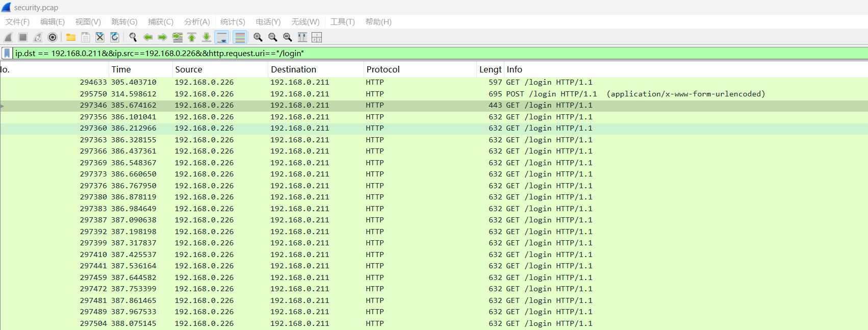Open the 帮助(H) menu
Viewport: 868px width, 330px height.
point(378,22)
